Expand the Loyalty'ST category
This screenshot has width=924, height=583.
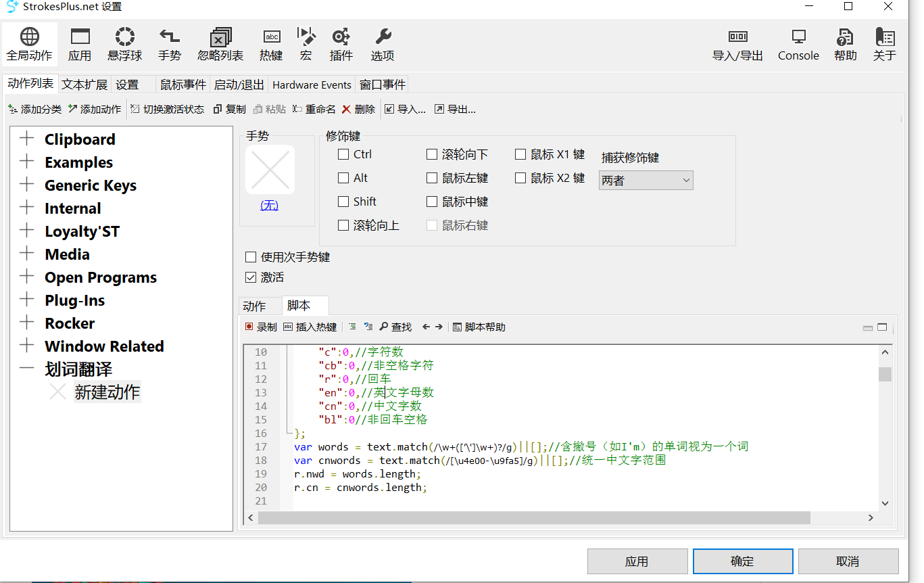27,231
